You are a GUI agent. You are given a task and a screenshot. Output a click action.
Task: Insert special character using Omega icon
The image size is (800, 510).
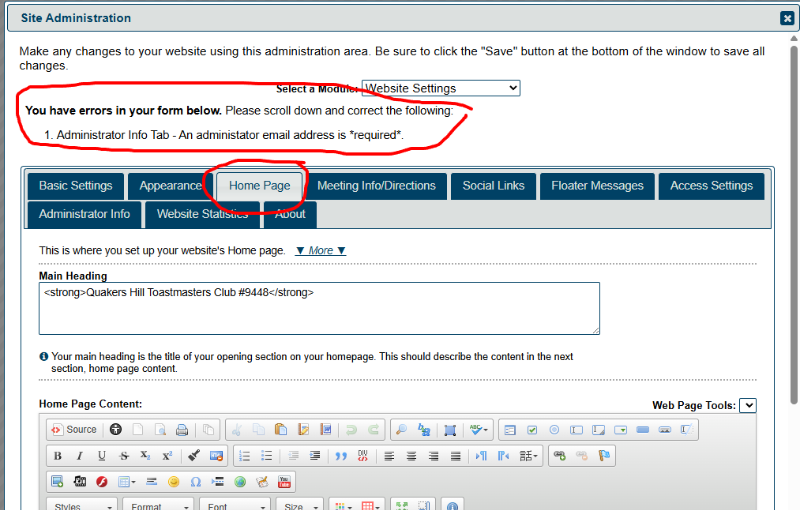(196, 482)
